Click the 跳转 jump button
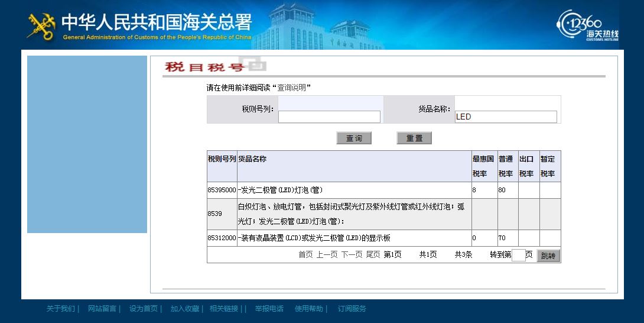 click(x=548, y=256)
